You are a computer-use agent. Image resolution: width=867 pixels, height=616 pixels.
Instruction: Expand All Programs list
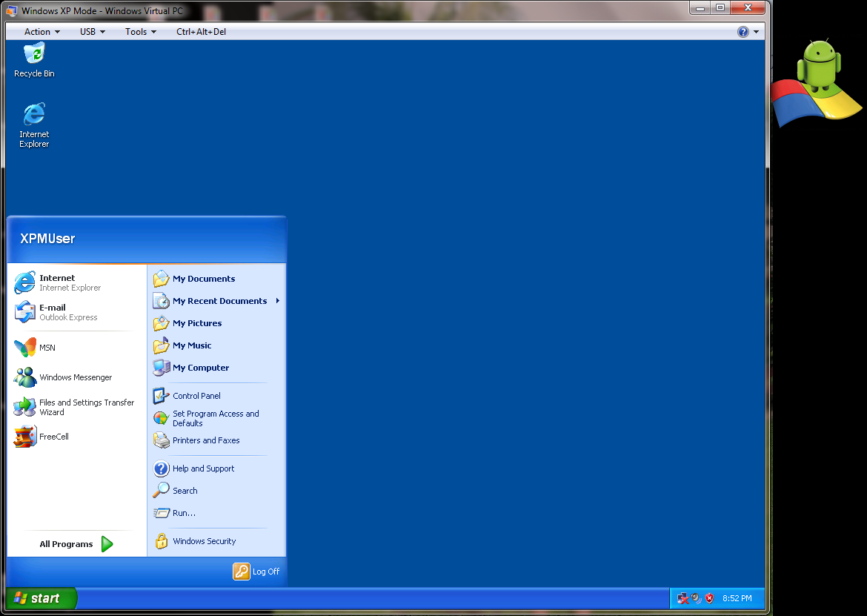coord(76,544)
